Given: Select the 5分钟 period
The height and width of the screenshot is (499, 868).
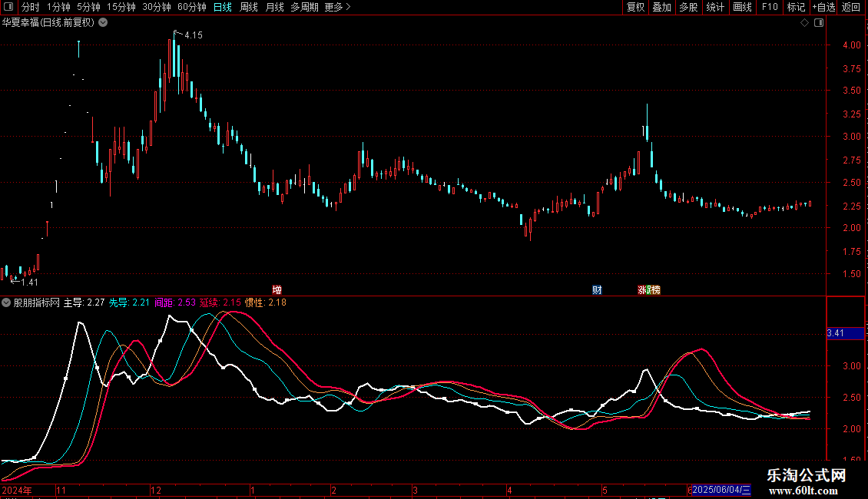Looking at the screenshot, I should pyautogui.click(x=88, y=7).
